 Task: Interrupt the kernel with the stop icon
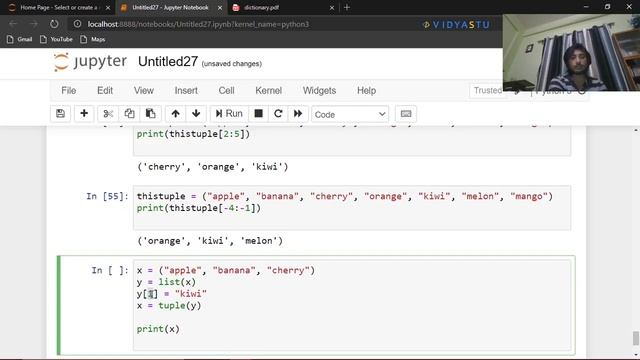(x=258, y=113)
